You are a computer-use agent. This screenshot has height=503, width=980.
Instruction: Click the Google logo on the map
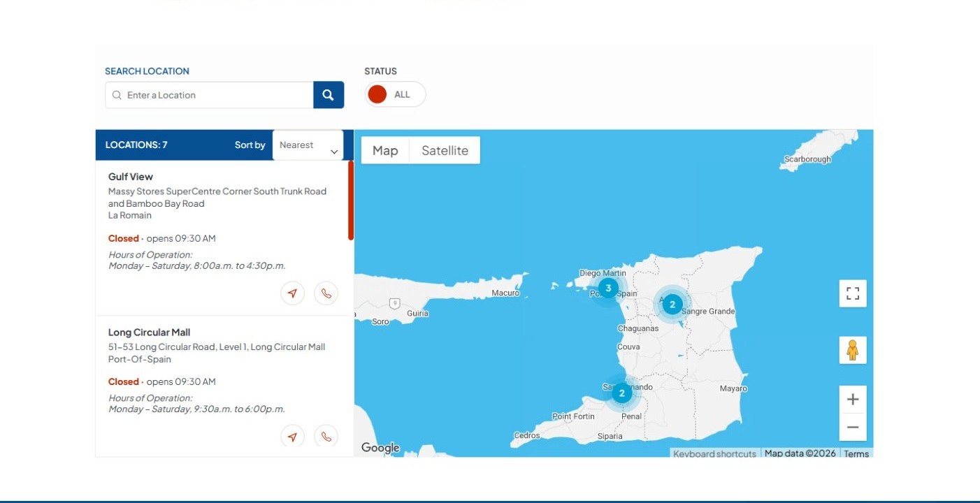[x=380, y=448]
